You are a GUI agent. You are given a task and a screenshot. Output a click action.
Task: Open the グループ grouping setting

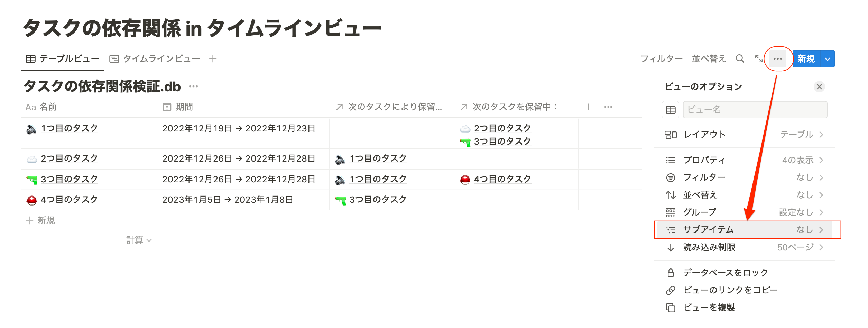(744, 212)
